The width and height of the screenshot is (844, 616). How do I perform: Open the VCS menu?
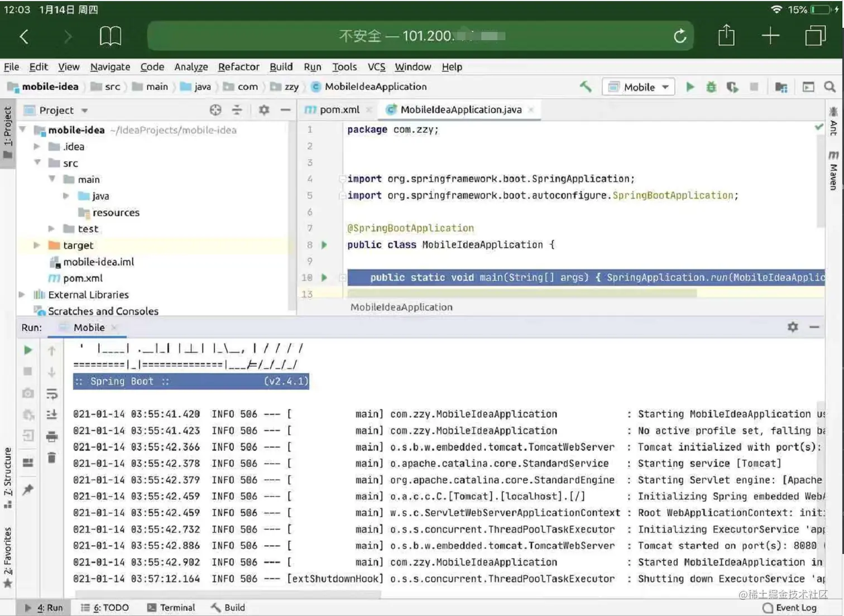point(376,67)
